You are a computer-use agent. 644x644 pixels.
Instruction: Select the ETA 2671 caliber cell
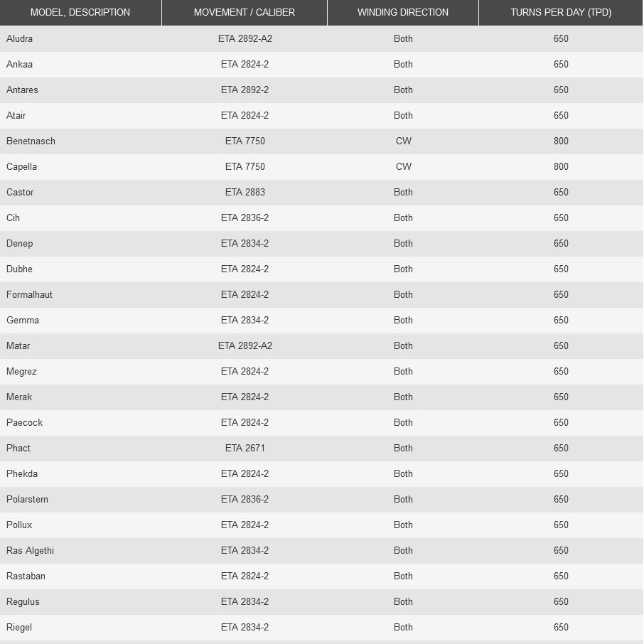(x=245, y=448)
